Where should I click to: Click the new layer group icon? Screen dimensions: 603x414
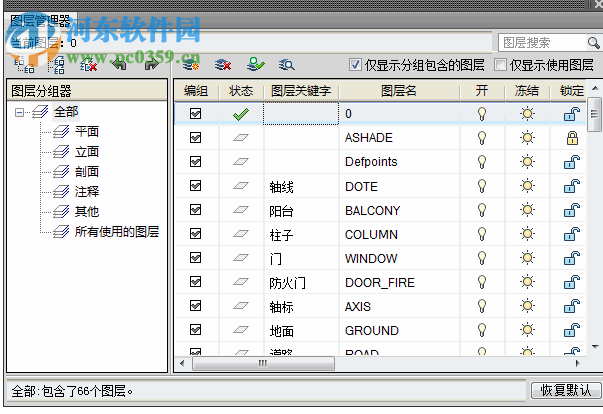click(25, 65)
